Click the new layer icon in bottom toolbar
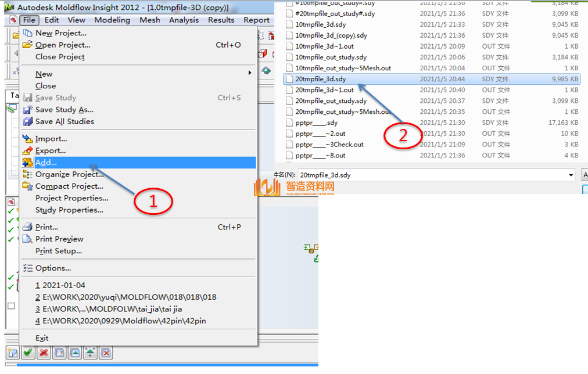588x374 pixels. coord(12,353)
